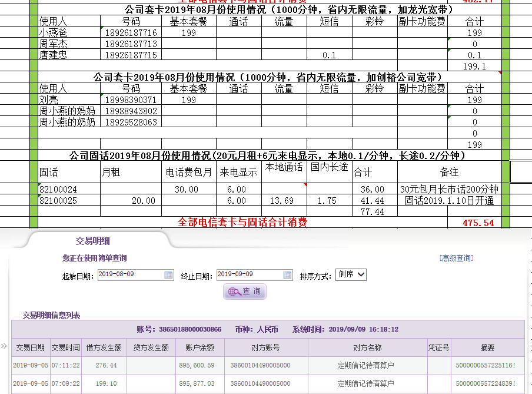Click the 276.44 debit transaction amount
This screenshot has width=532, height=394.
[106, 366]
